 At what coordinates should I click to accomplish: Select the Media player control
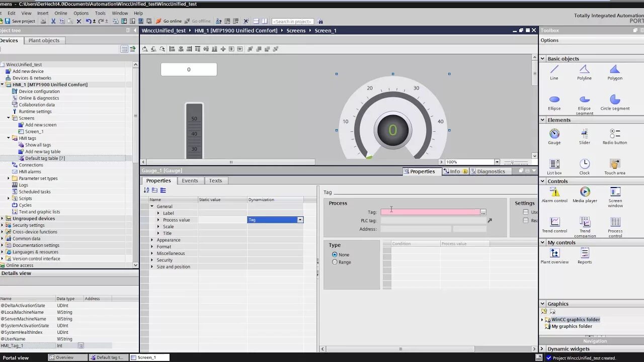(584, 195)
